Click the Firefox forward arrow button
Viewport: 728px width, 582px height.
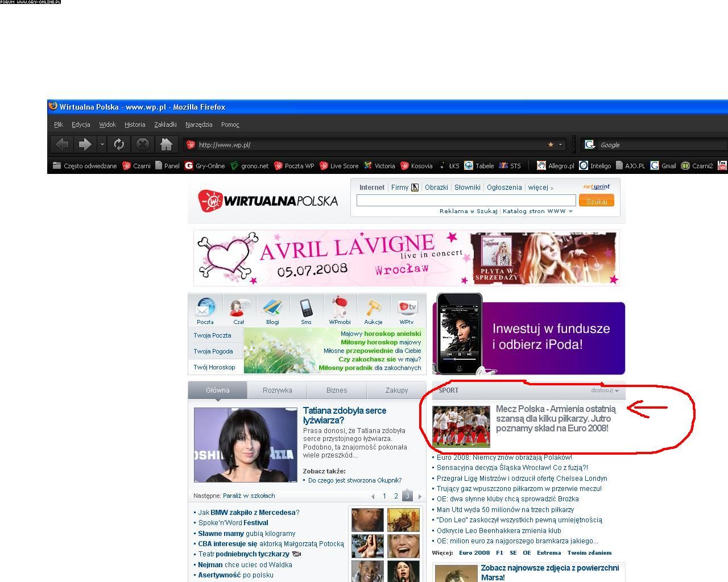(x=85, y=144)
